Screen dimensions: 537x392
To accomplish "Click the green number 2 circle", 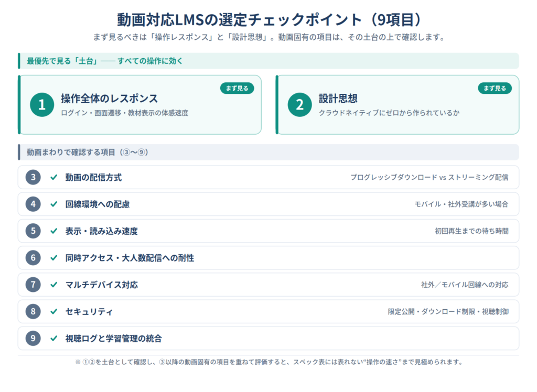I will [299, 105].
